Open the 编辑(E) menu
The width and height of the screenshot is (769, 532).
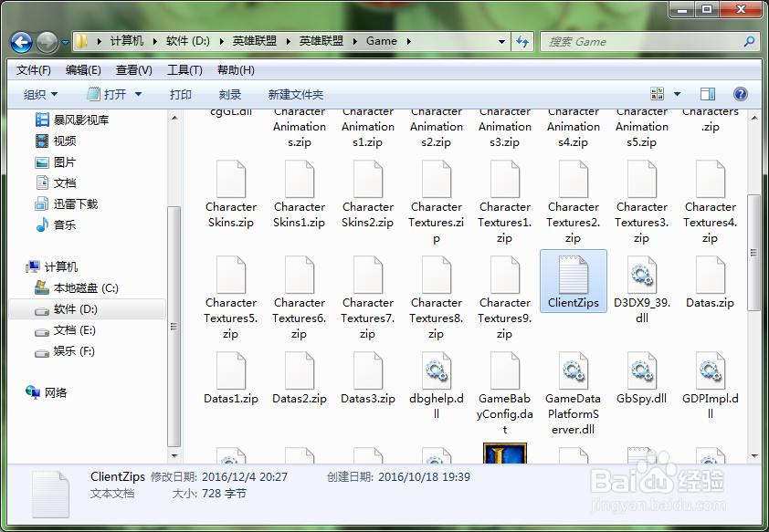coord(83,70)
